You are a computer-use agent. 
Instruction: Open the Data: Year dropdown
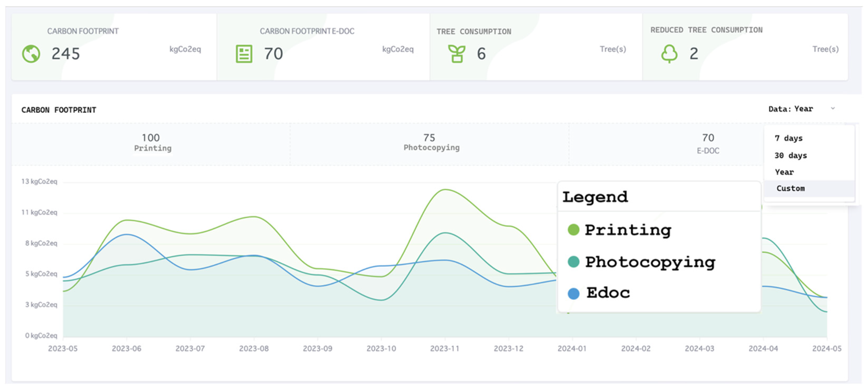click(x=791, y=109)
